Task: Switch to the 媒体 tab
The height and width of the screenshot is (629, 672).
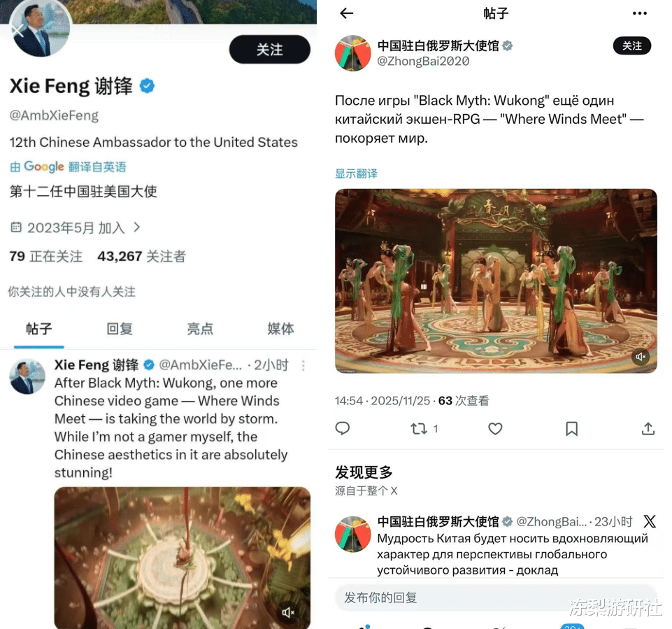Action: pyautogui.click(x=280, y=328)
